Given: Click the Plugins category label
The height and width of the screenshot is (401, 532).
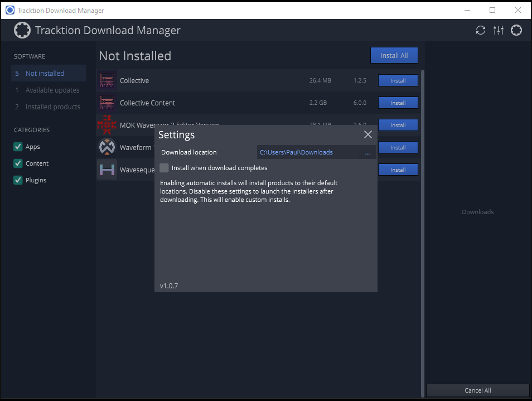Looking at the screenshot, I should pos(36,180).
